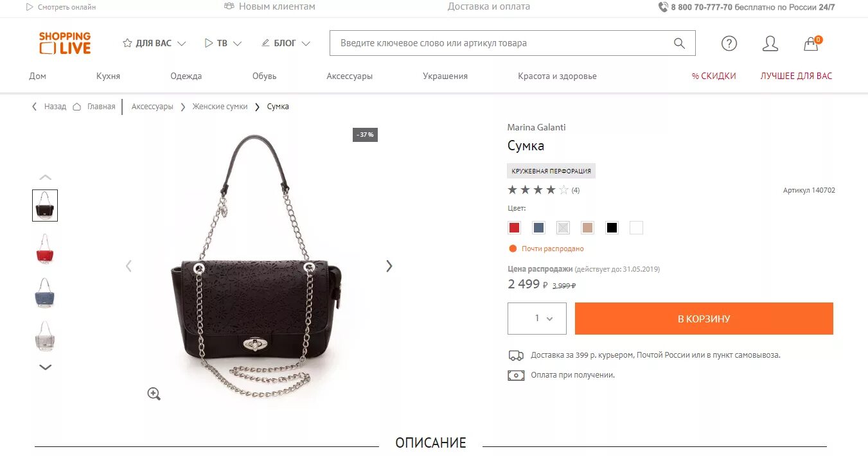Image resolution: width=868 pixels, height=456 pixels.
Task: Open the Украшения category
Action: pyautogui.click(x=445, y=76)
